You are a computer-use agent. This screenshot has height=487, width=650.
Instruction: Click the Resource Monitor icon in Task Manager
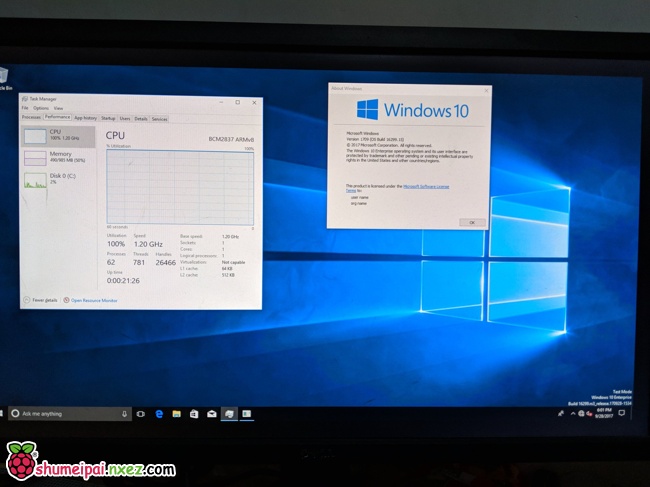click(66, 300)
